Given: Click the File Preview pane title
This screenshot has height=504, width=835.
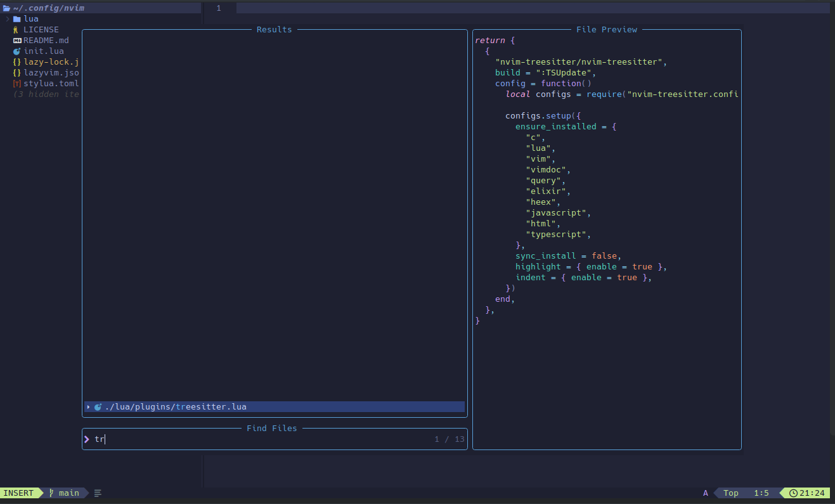Looking at the screenshot, I should tap(607, 30).
